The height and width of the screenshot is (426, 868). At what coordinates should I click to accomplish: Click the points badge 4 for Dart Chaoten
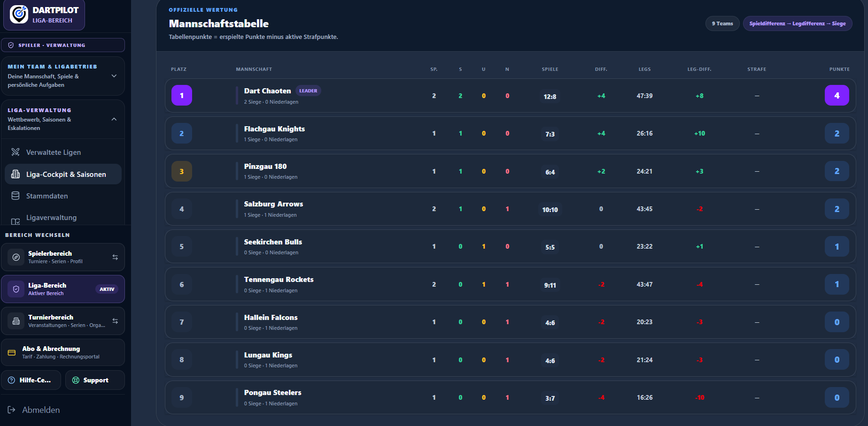837,95
